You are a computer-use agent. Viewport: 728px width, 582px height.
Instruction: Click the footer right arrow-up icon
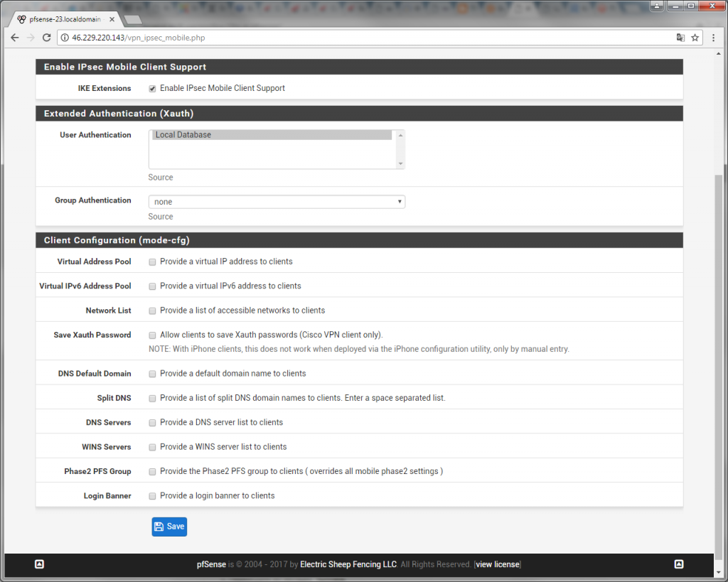pos(679,564)
